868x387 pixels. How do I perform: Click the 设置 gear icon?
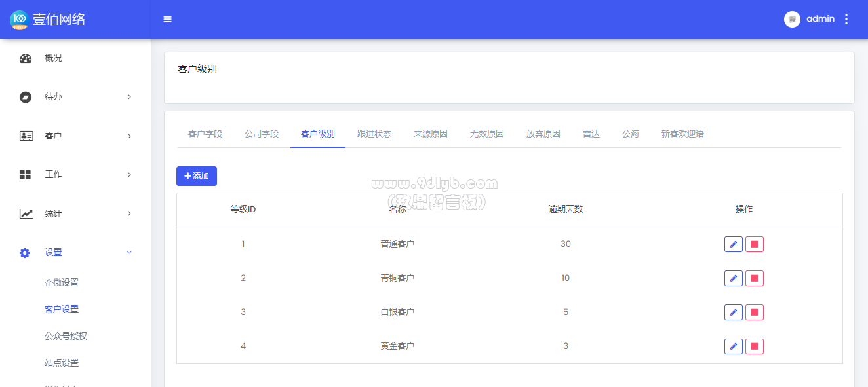coord(25,253)
